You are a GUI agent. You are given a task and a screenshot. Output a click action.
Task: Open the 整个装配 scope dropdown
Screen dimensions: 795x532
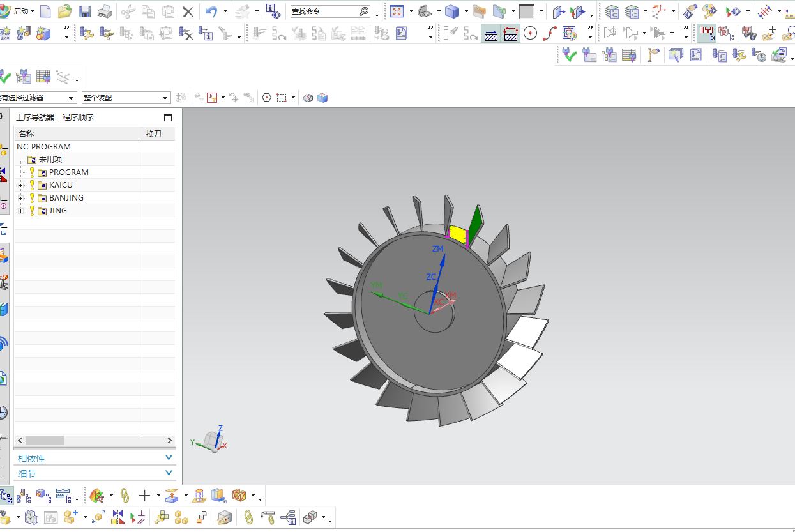pyautogui.click(x=165, y=98)
